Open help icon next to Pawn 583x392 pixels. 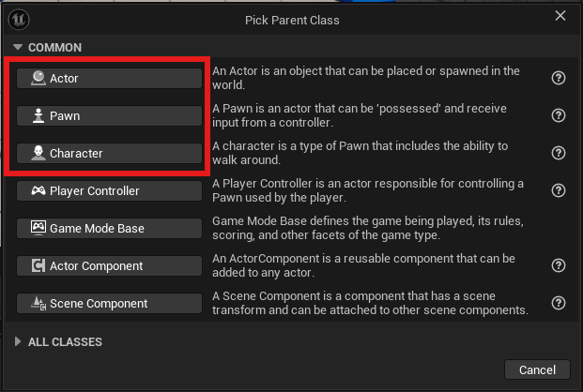(x=558, y=115)
